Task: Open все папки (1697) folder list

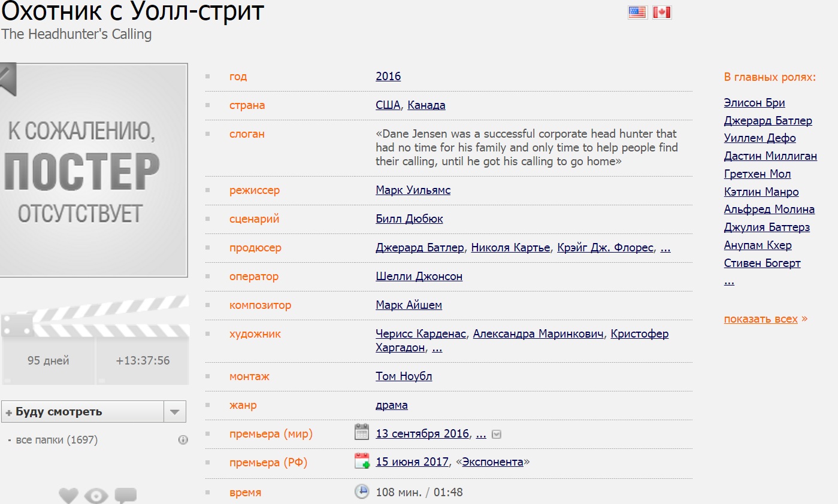Action: coord(56,440)
